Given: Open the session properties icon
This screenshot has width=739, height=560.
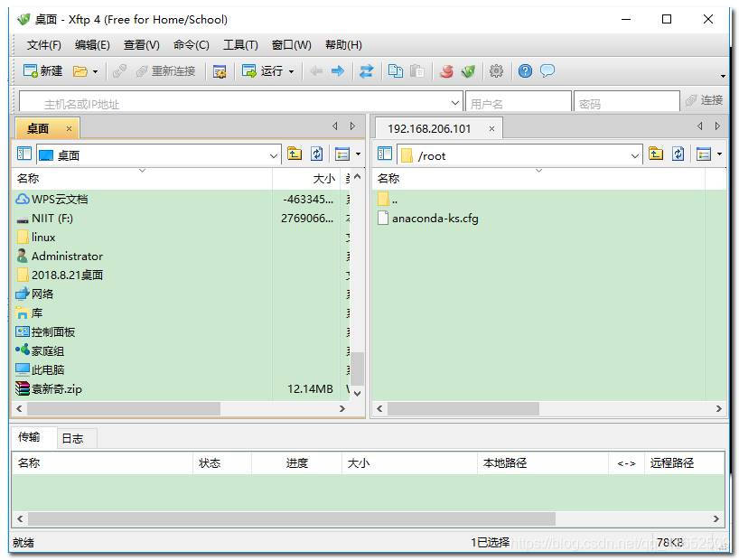Looking at the screenshot, I should pos(220,71).
